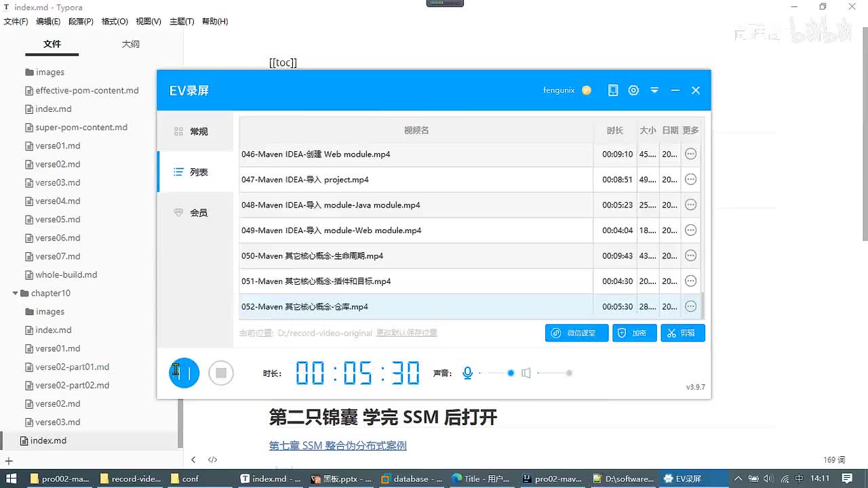Viewport: 868px width, 488px height.
Task: Click 更改默认保存位置 link
Action: click(x=407, y=333)
